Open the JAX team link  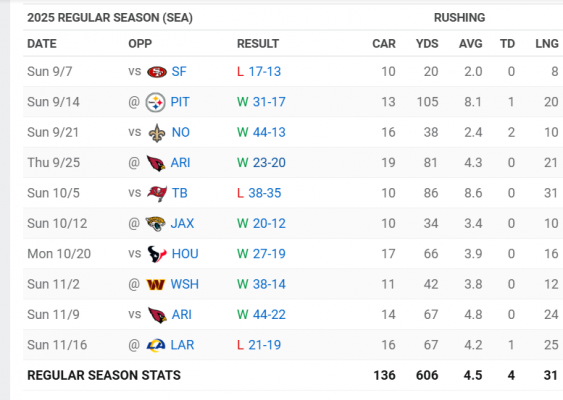[x=182, y=224]
